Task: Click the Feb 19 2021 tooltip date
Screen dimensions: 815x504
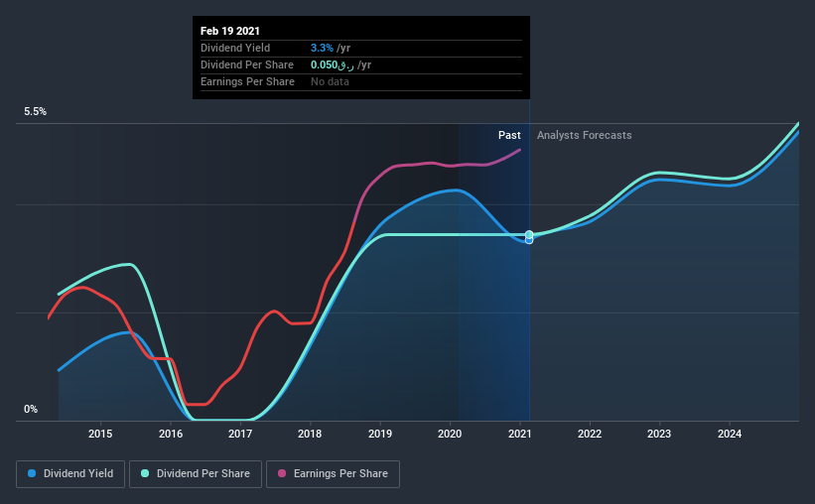Action: coord(229,31)
